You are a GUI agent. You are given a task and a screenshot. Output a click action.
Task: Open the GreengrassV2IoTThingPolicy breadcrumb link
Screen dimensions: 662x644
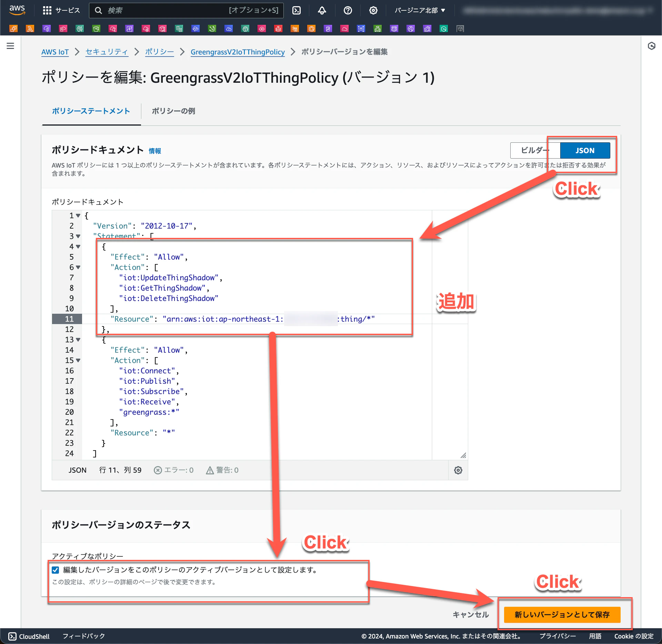tap(238, 52)
